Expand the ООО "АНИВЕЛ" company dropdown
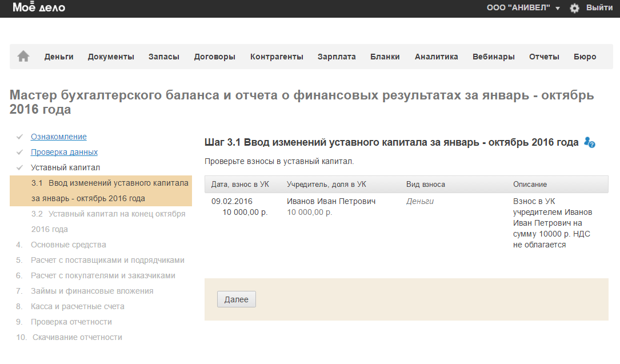This screenshot has width=620, height=364. click(x=523, y=8)
